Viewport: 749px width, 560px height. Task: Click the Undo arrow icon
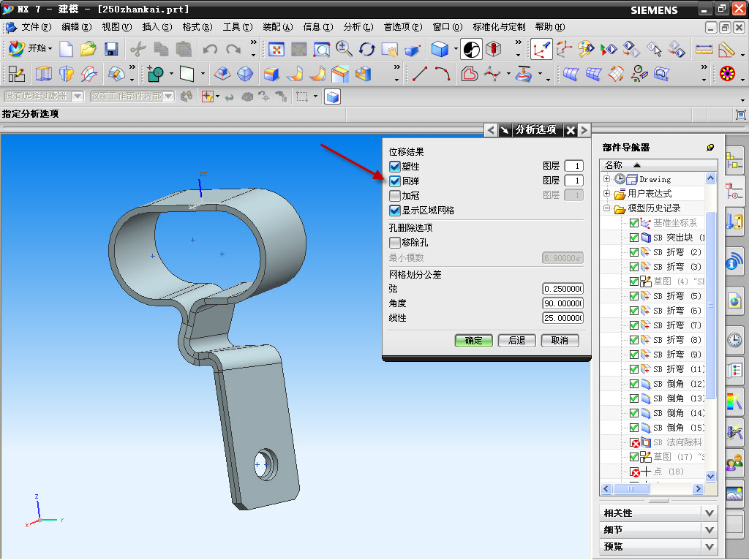(x=210, y=49)
